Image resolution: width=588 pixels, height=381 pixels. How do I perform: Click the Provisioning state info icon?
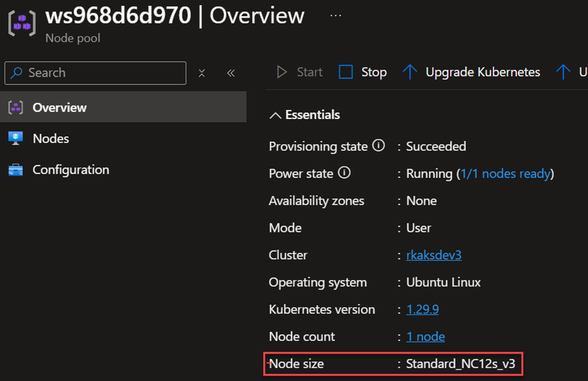pyautogui.click(x=378, y=146)
